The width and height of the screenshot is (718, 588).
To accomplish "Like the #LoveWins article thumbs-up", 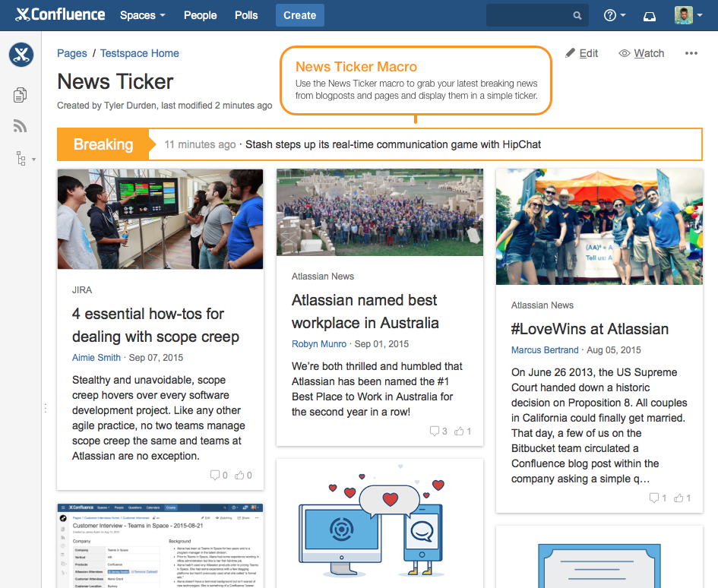I will point(678,498).
